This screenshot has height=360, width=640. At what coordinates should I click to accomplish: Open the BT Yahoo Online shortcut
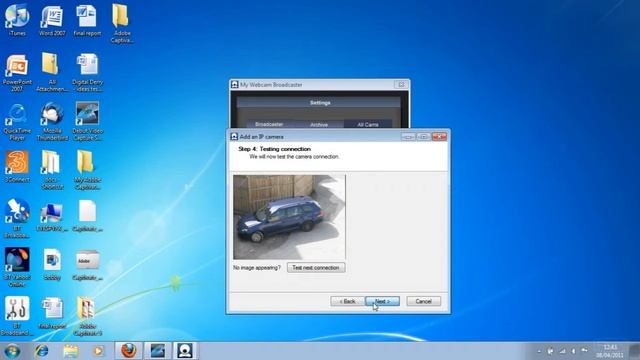[x=17, y=267]
